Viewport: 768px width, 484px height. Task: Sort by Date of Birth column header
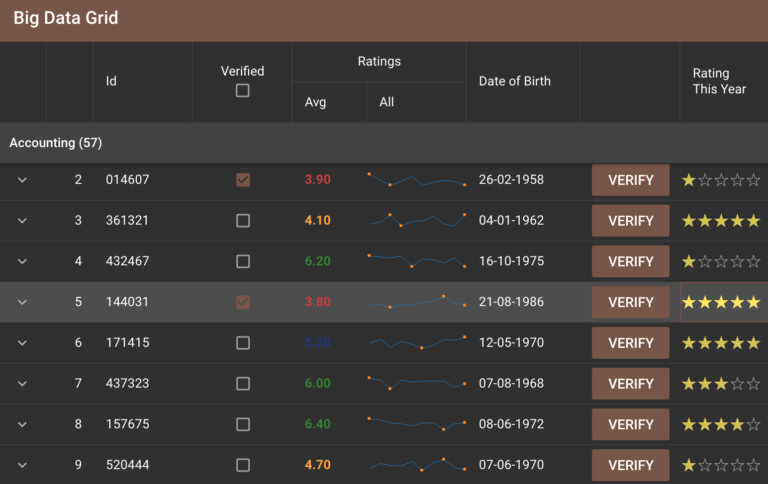(515, 81)
